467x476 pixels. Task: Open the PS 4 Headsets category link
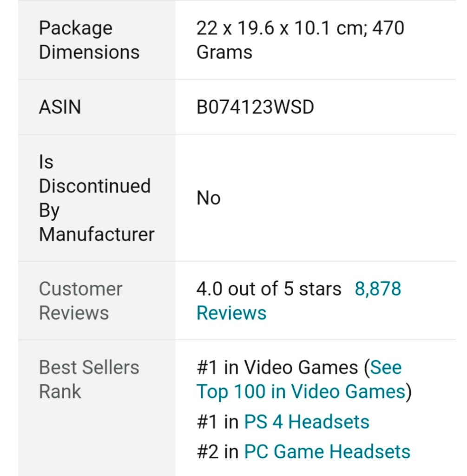tap(307, 422)
